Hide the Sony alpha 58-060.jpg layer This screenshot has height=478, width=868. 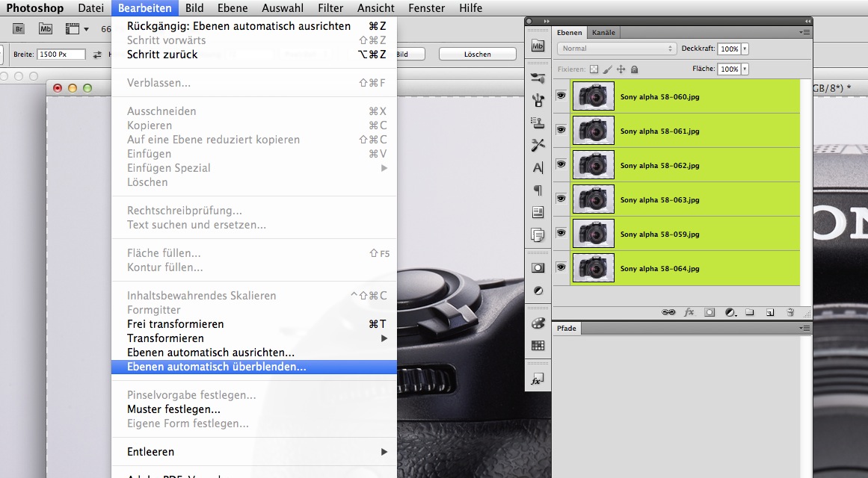coord(561,95)
